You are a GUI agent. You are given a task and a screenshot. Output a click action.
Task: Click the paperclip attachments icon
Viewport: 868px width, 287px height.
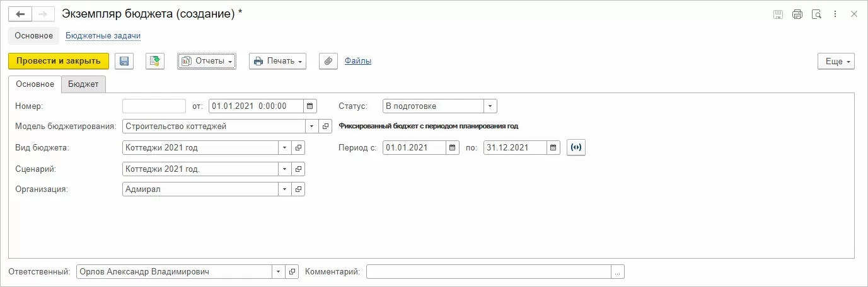[x=328, y=61]
